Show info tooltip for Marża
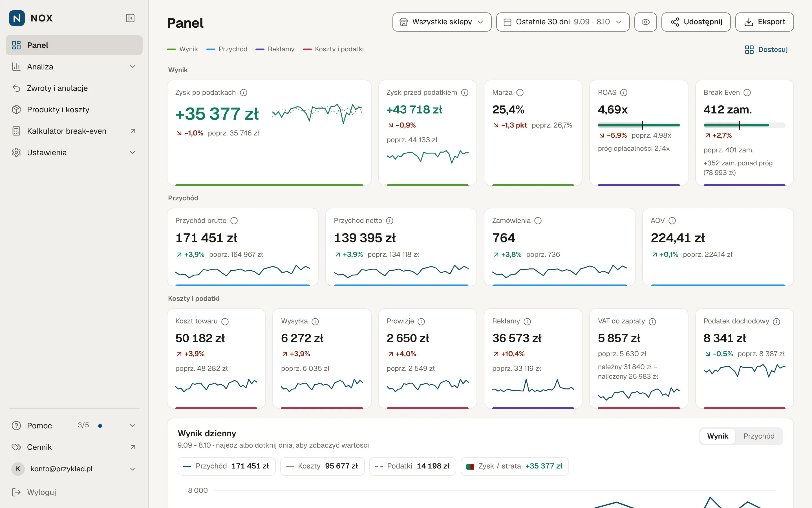This screenshot has height=508, width=812. tap(520, 92)
